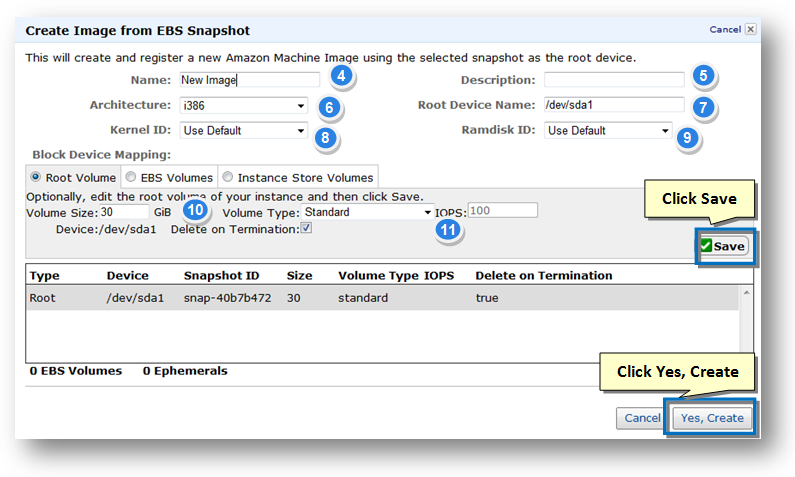Open the Architecture dropdown showing i386
This screenshot has height=477, width=795.
coord(243,105)
